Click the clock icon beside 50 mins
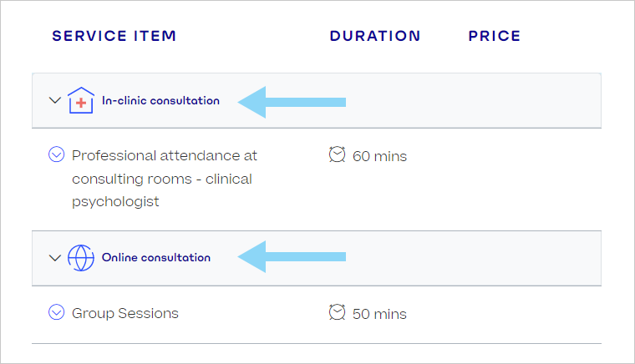Screen dimensions: 635x364 pos(337,312)
